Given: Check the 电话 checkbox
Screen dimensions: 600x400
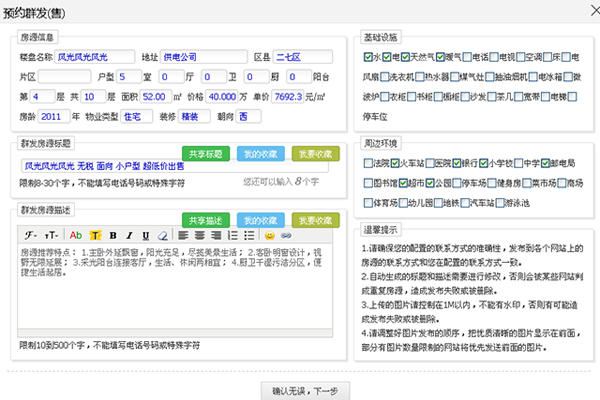Looking at the screenshot, I should click(467, 57).
